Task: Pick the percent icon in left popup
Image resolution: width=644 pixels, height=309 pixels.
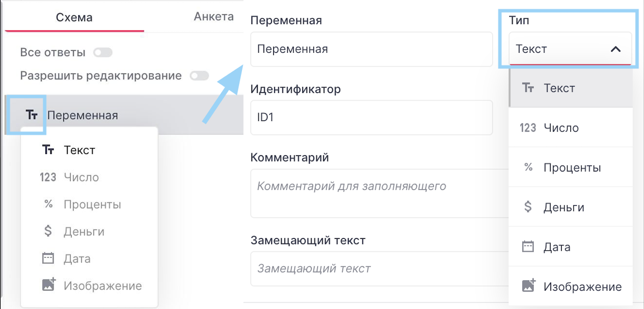Action: pyautogui.click(x=48, y=204)
